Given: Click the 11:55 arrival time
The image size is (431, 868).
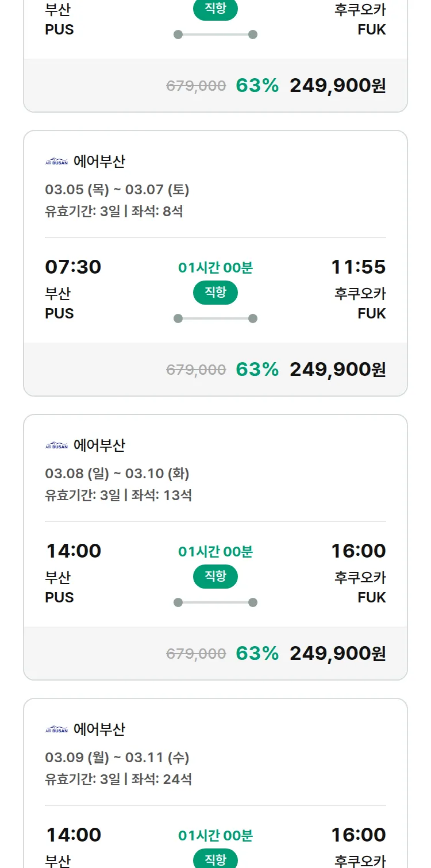Looking at the screenshot, I should (x=358, y=267).
